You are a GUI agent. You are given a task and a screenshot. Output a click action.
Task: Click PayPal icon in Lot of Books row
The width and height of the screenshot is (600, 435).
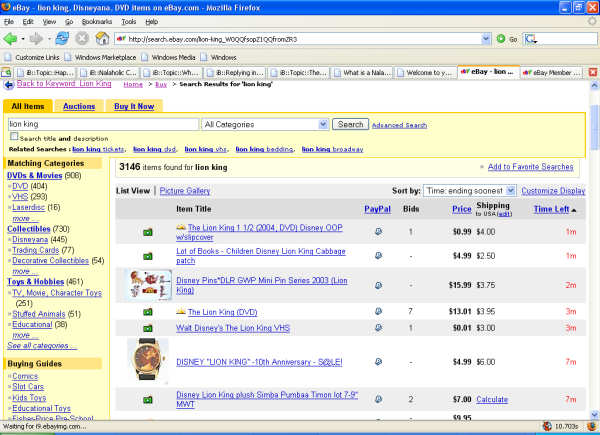tap(378, 256)
